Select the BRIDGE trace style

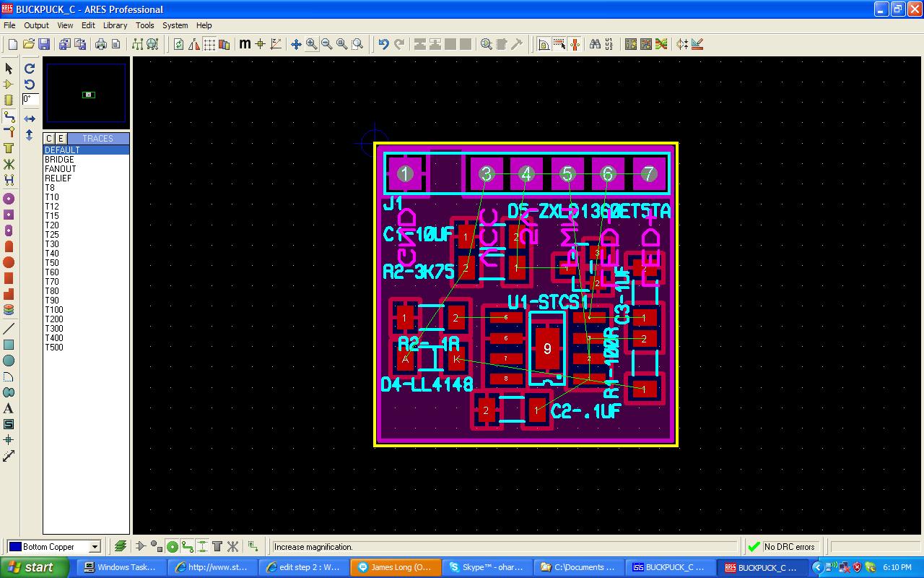pyautogui.click(x=86, y=160)
